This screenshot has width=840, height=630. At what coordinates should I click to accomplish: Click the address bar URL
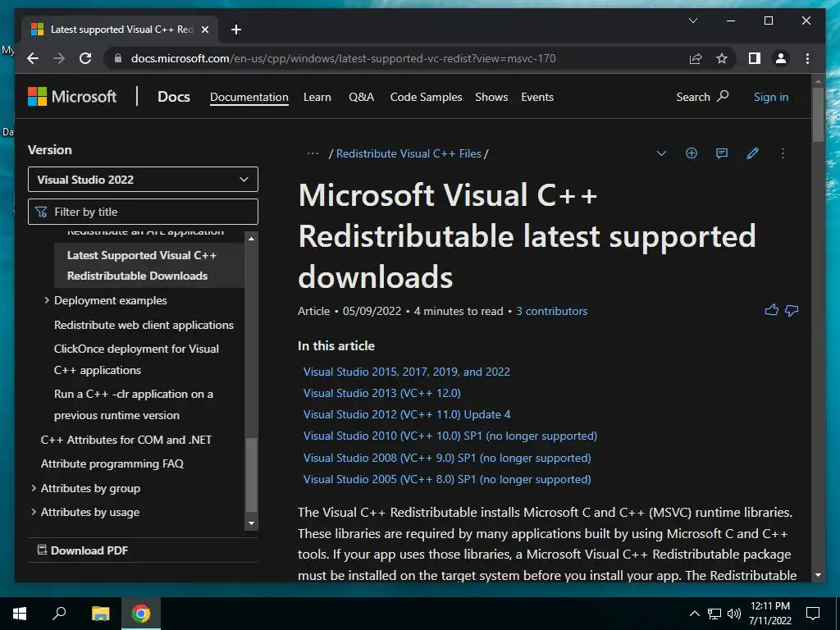pos(344,58)
